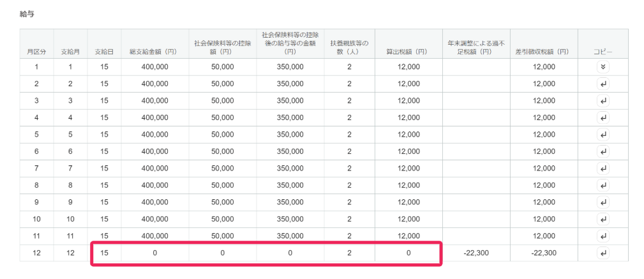Select 年末調整 -22,300 cell in row 12

point(476,253)
